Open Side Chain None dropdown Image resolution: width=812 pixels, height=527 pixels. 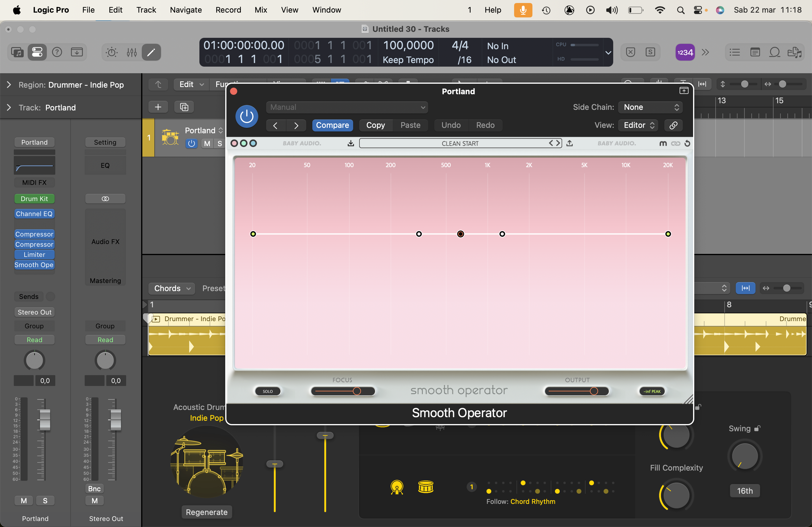coord(650,107)
